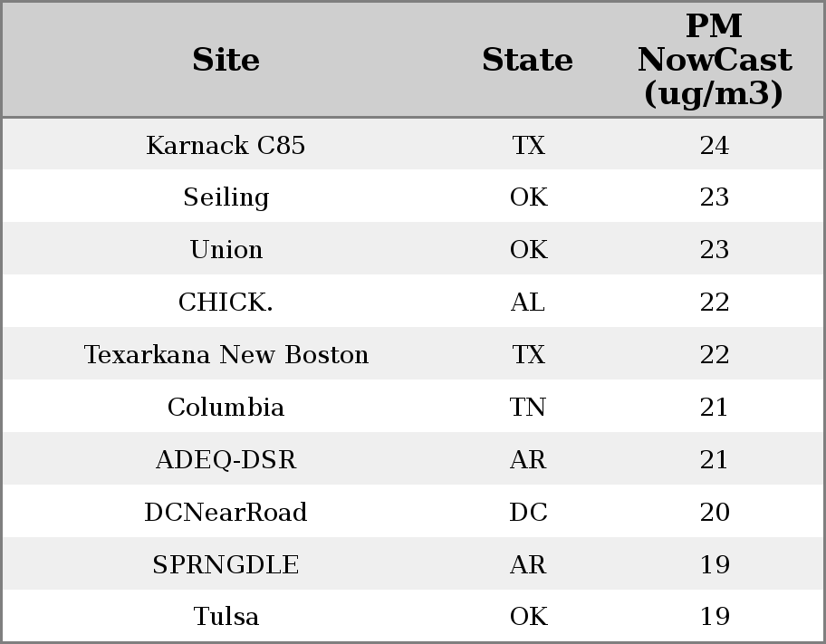Screen dimensions: 826x644
Task: Click the AL state cell
Action: (528, 303)
